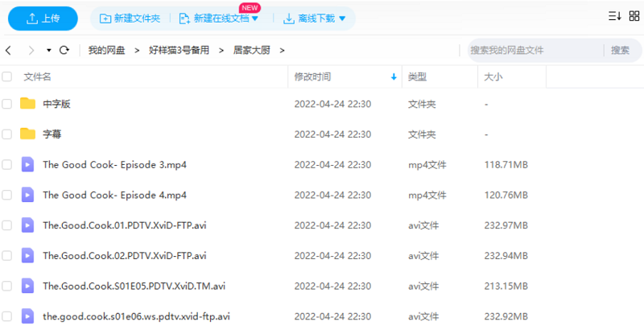Click the 上传 upload button
Viewport: 644px width, 330px height.
[x=43, y=18]
